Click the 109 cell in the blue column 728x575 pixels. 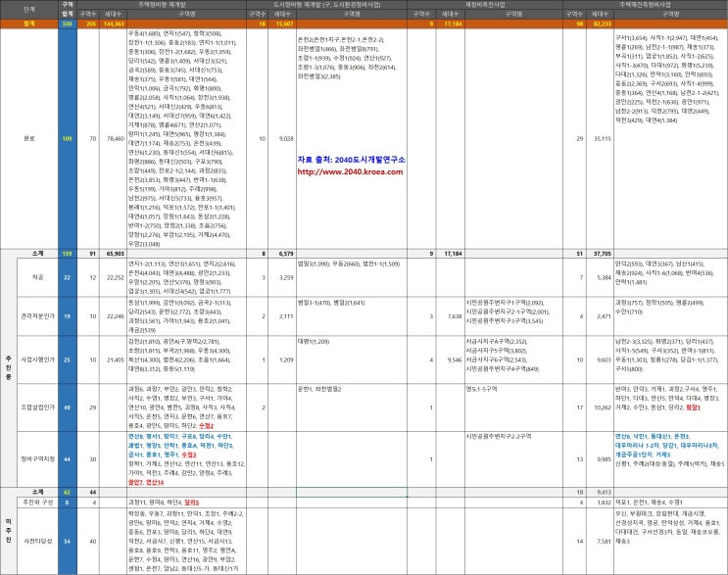point(68,138)
